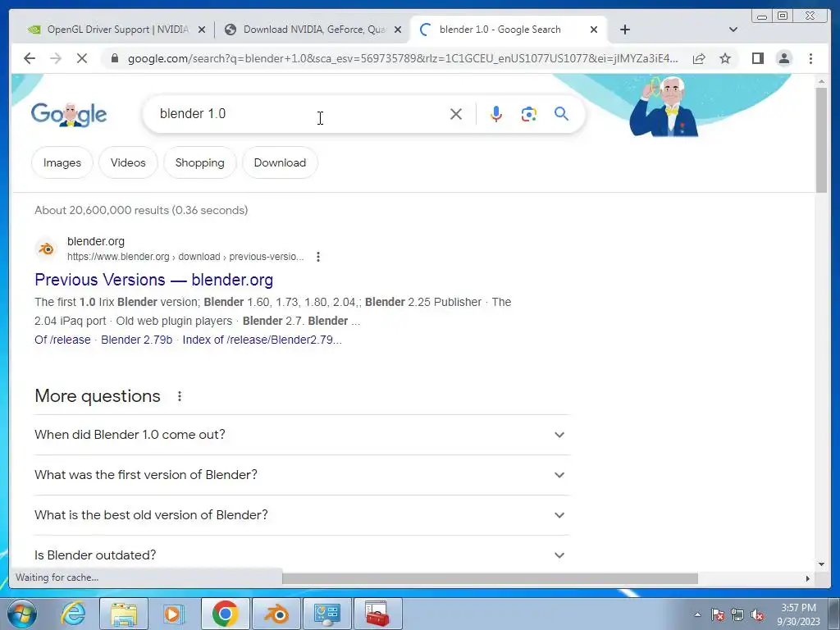The width and height of the screenshot is (840, 630).
Task: Start voice search with microphone
Action: click(x=496, y=113)
